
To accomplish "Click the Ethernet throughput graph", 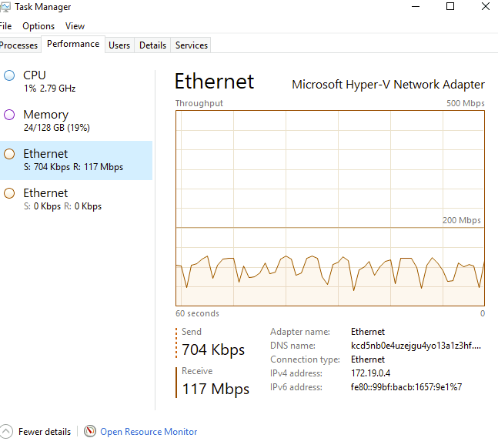I will 330,208.
